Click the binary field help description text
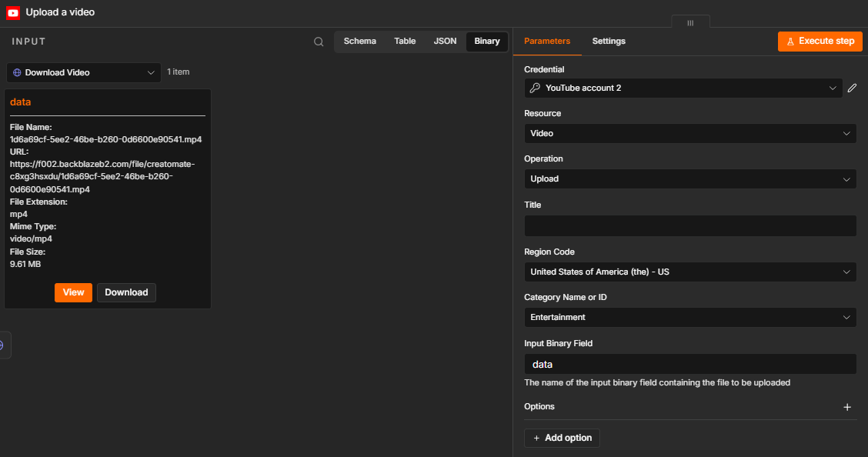Image resolution: width=868 pixels, height=457 pixels. (657, 383)
